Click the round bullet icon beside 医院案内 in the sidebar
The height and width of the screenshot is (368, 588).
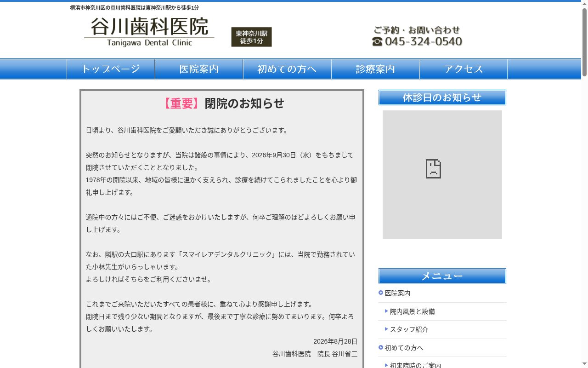381,293
